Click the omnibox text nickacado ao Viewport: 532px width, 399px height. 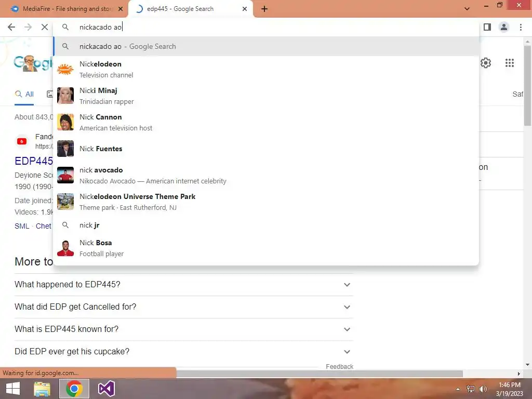point(100,27)
